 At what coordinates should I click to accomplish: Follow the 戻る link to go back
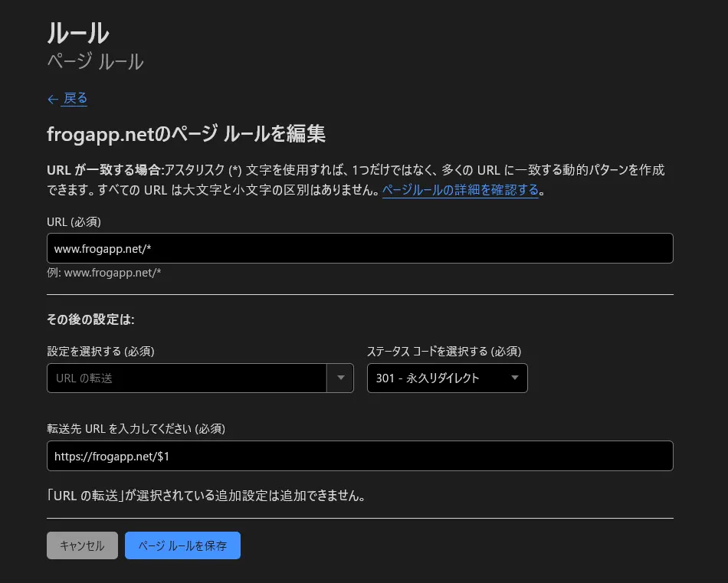tap(74, 99)
